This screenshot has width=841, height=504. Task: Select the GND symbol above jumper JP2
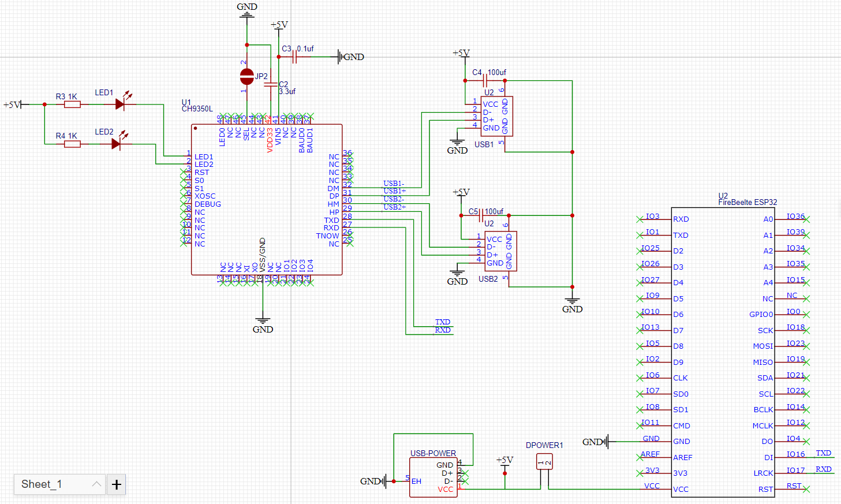coord(247,10)
